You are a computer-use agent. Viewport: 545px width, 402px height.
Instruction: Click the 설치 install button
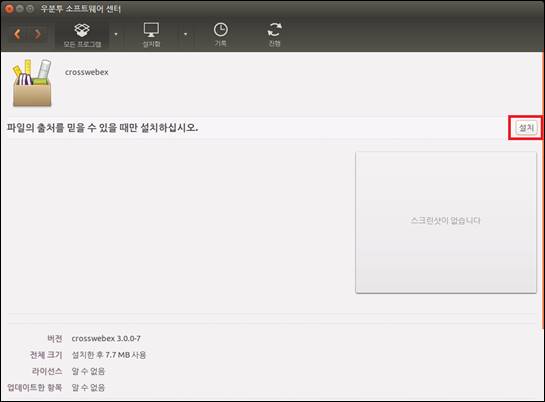pos(526,128)
